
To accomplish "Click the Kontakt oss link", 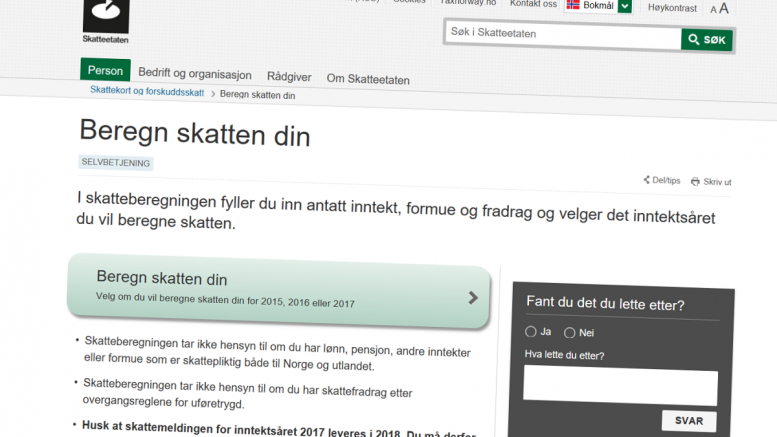I will point(533,4).
